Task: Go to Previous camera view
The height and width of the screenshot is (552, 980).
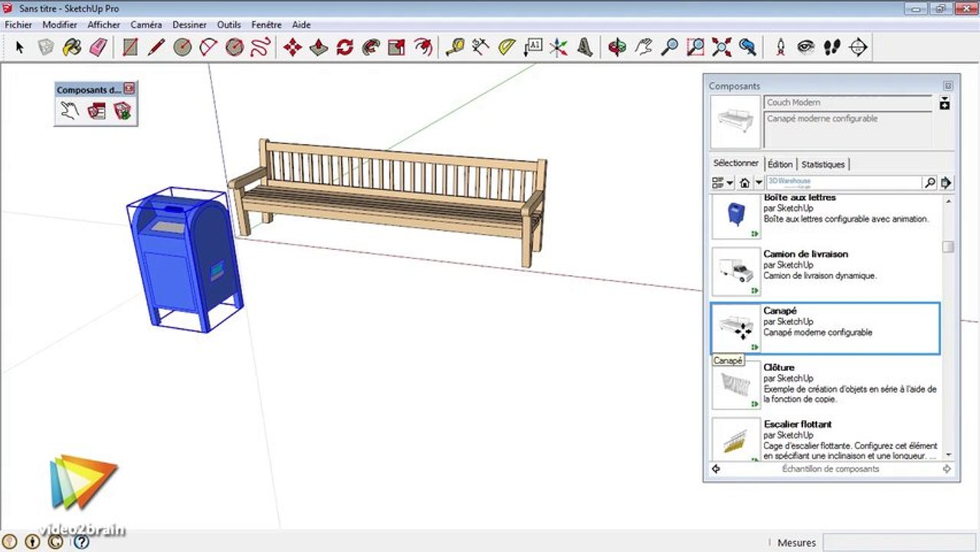Action: point(748,48)
